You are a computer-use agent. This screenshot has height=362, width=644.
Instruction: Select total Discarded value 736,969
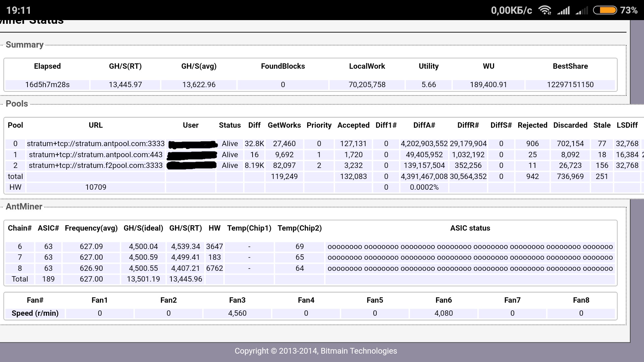(x=570, y=177)
